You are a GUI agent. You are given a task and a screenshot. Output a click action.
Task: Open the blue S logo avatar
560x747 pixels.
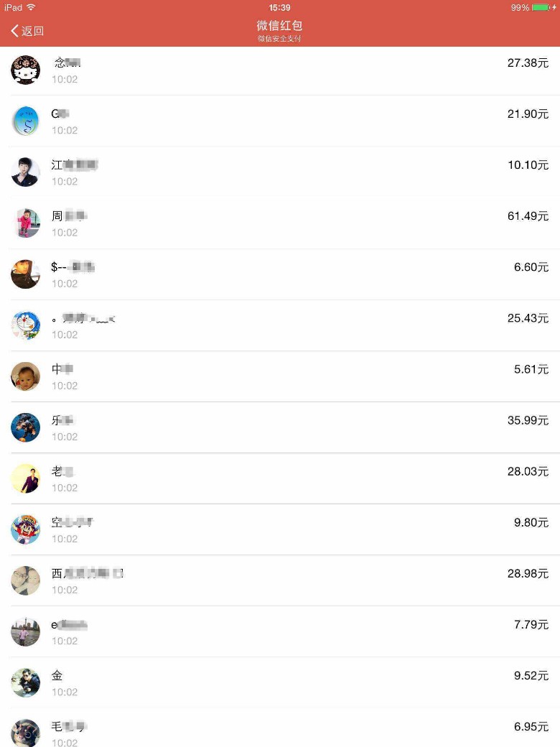pyautogui.click(x=25, y=121)
